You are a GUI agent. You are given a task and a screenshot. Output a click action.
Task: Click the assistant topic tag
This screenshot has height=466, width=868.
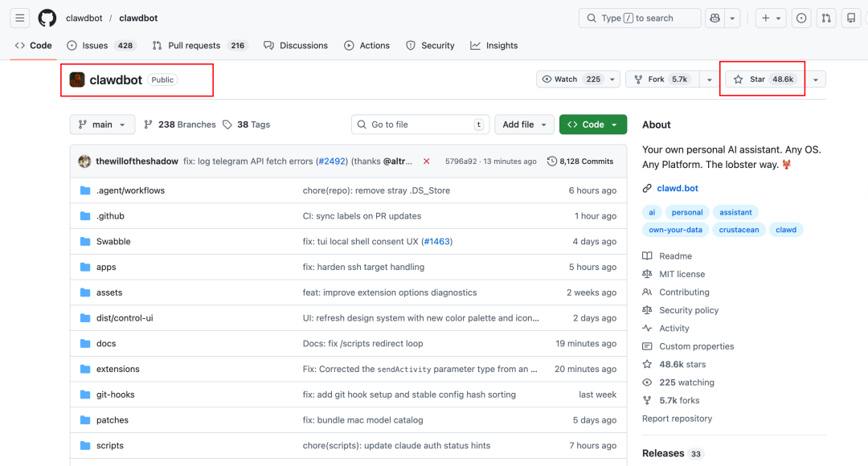coord(735,213)
